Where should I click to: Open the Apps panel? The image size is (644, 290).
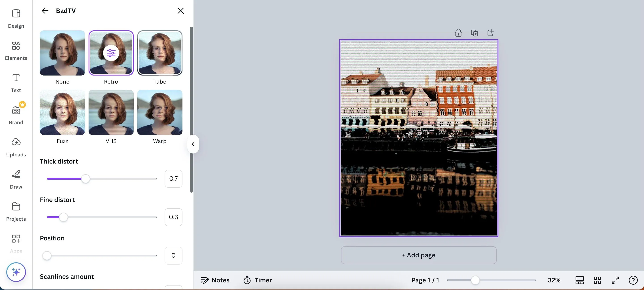16,244
